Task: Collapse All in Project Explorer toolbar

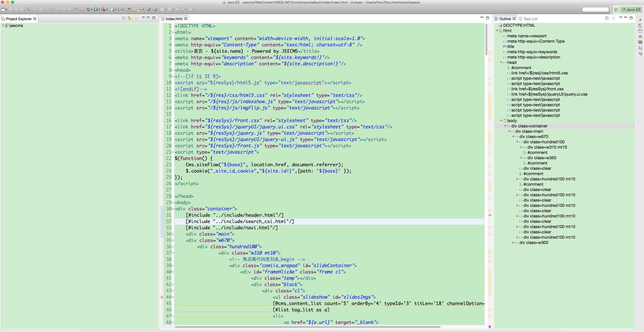Action: pyautogui.click(x=124, y=18)
